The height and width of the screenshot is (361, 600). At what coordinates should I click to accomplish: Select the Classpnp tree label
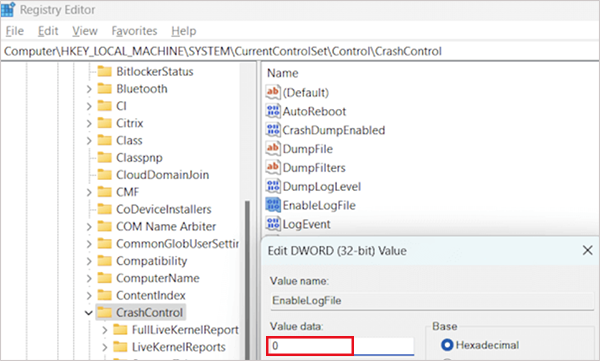(x=139, y=158)
